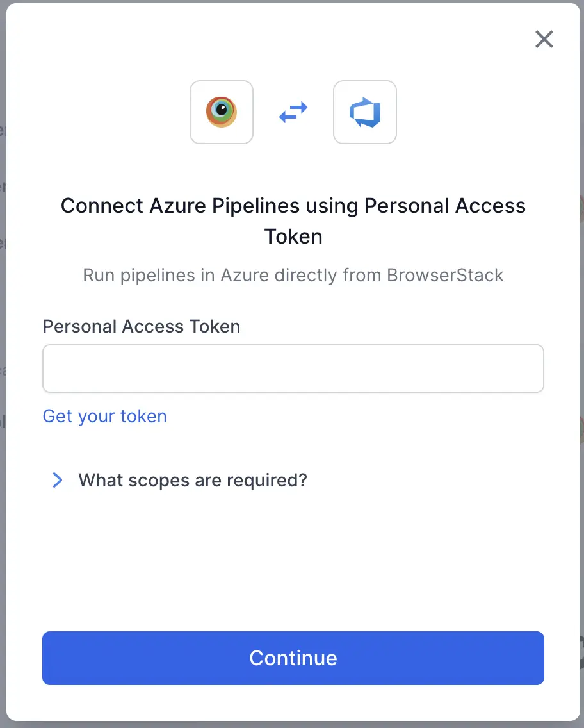Click the word "Token" on the heading's second line

pos(293,236)
